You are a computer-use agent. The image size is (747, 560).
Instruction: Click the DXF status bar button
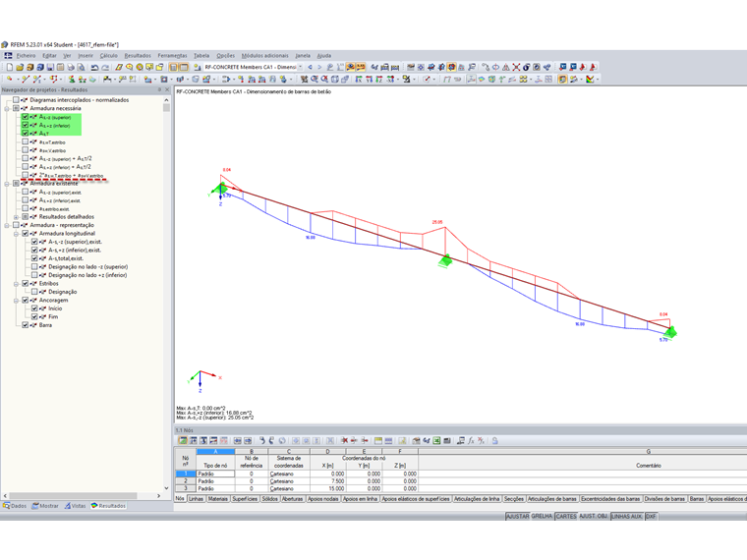click(x=651, y=517)
